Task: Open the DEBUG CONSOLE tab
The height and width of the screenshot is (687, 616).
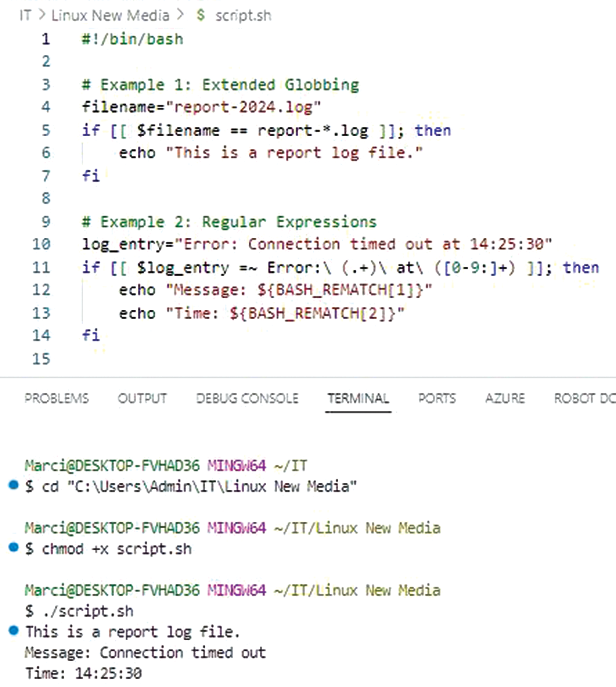Action: tap(247, 398)
